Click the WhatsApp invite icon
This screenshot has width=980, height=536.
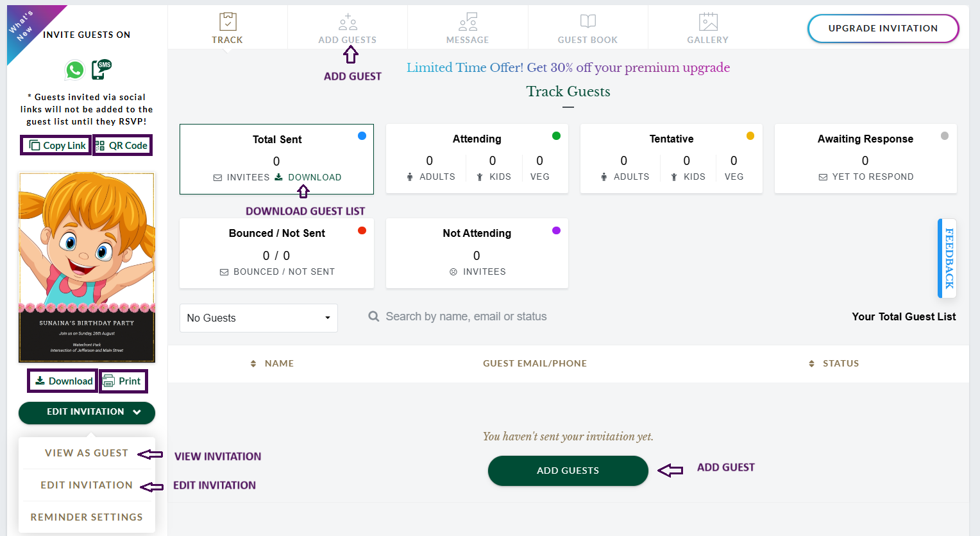75,69
